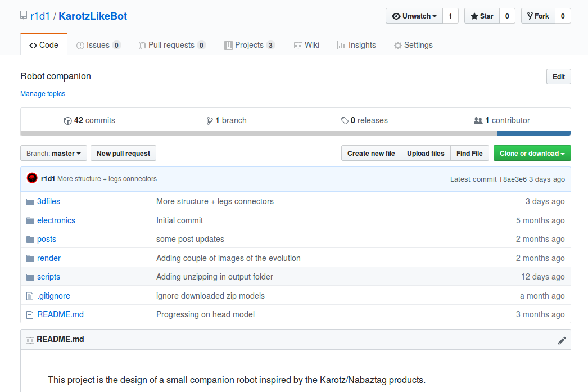This screenshot has width=588, height=392.
Task: Click commit message 'Initial commit'
Action: [x=180, y=220]
